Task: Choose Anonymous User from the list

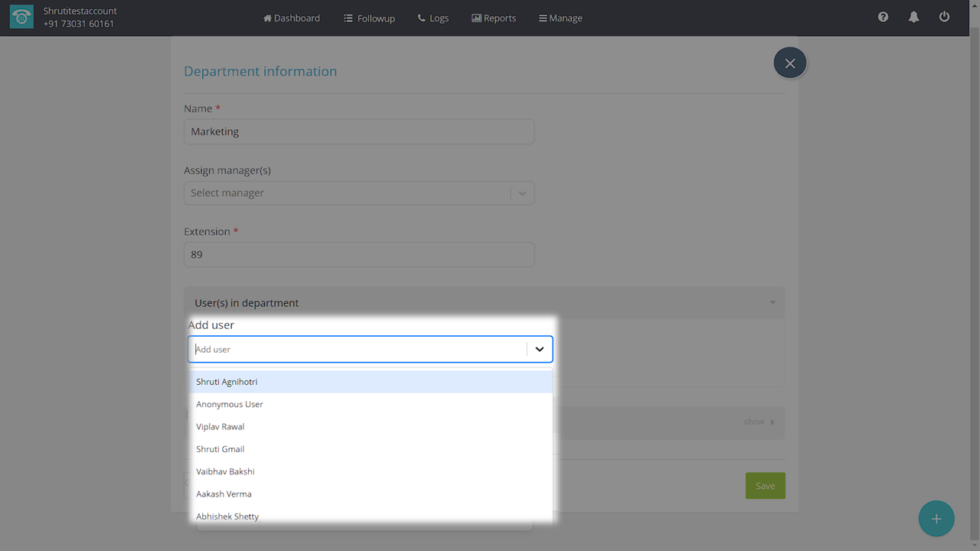Action: (x=230, y=404)
